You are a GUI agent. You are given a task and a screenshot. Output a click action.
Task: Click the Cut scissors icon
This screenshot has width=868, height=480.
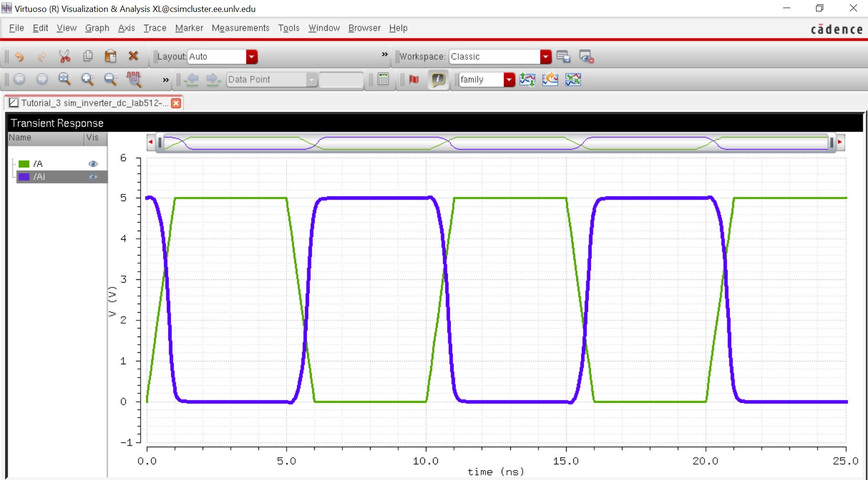coord(64,56)
